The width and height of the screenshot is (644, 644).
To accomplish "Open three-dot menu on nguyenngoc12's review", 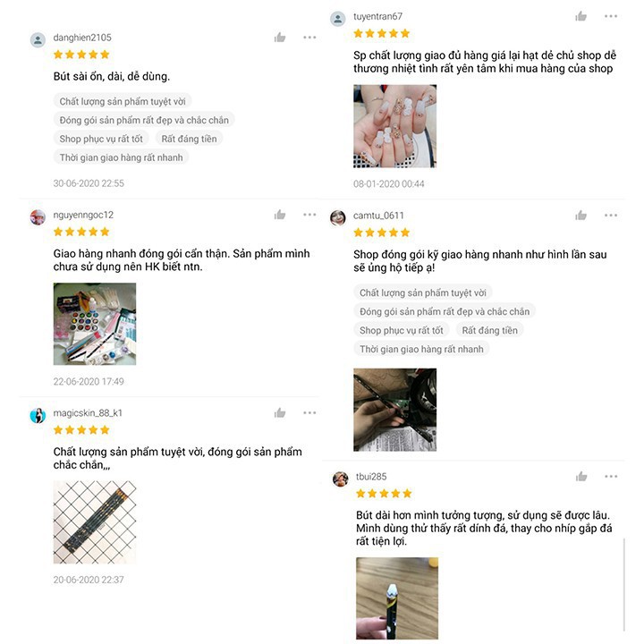I will (x=309, y=215).
